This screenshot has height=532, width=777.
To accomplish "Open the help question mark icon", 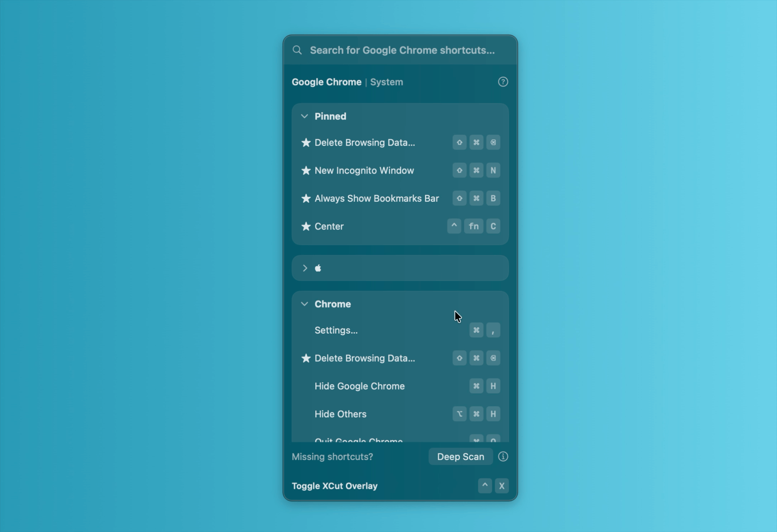I will [x=503, y=82].
